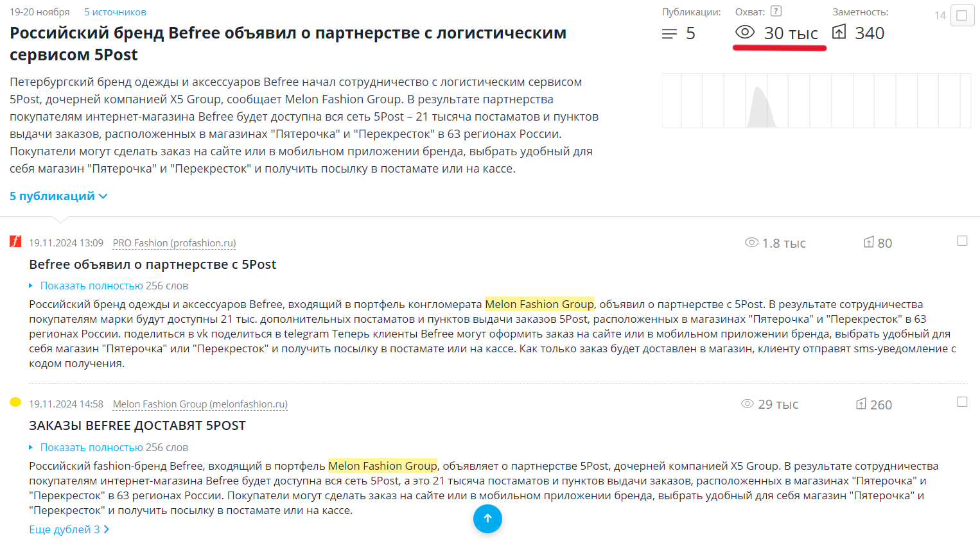Click timestamp 19.11.2024 13:09
The height and width of the screenshot is (548, 980).
pyautogui.click(x=66, y=243)
